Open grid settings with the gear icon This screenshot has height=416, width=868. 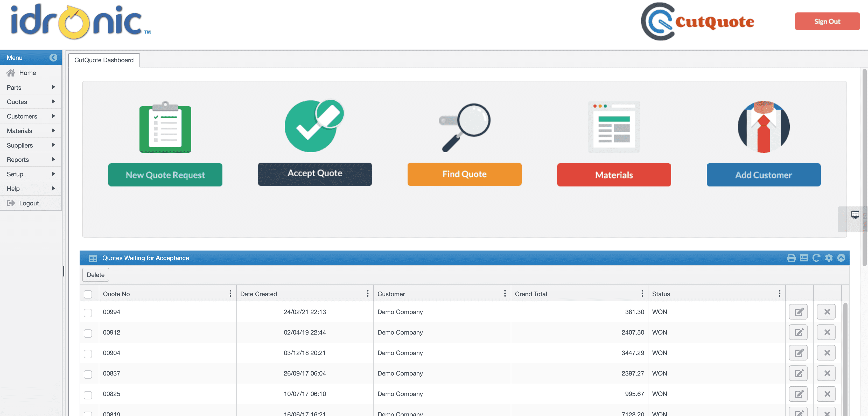point(829,258)
